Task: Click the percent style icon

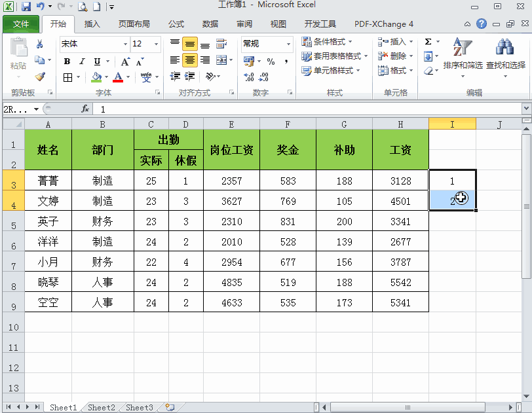Action: pyautogui.click(x=271, y=61)
